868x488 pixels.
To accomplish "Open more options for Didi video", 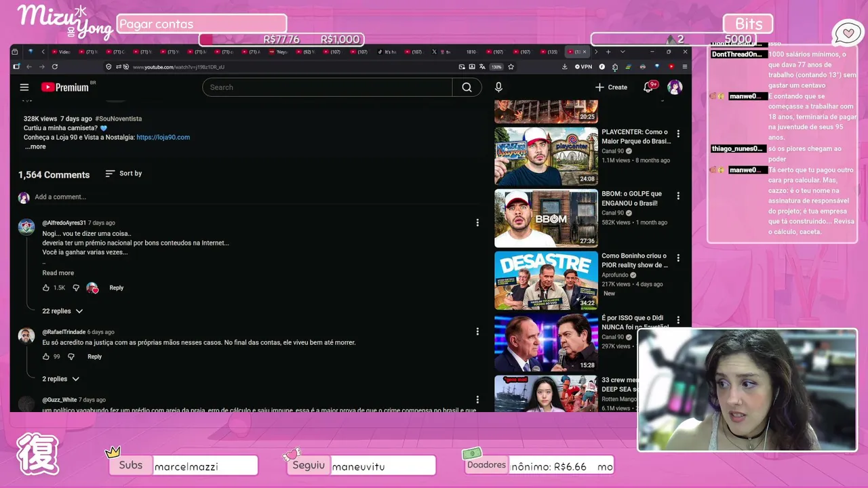I will [678, 320].
